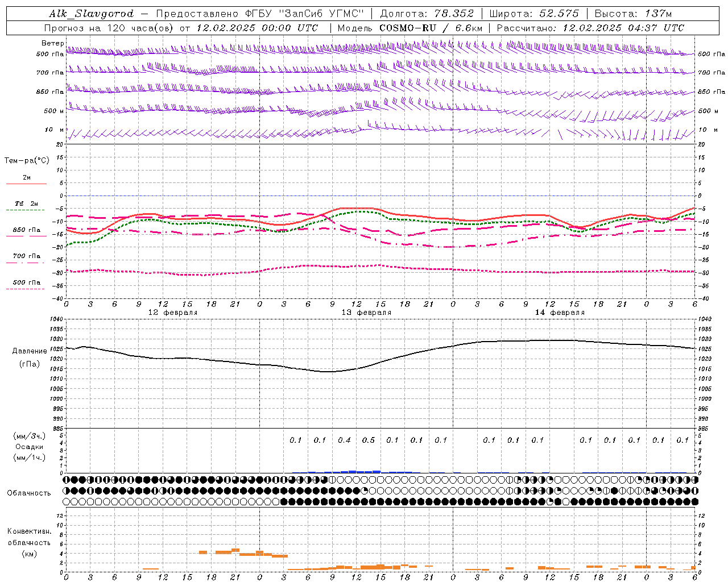Click the date label "14 февраля"
Screen dimensions: 728x582
[x=560, y=313]
